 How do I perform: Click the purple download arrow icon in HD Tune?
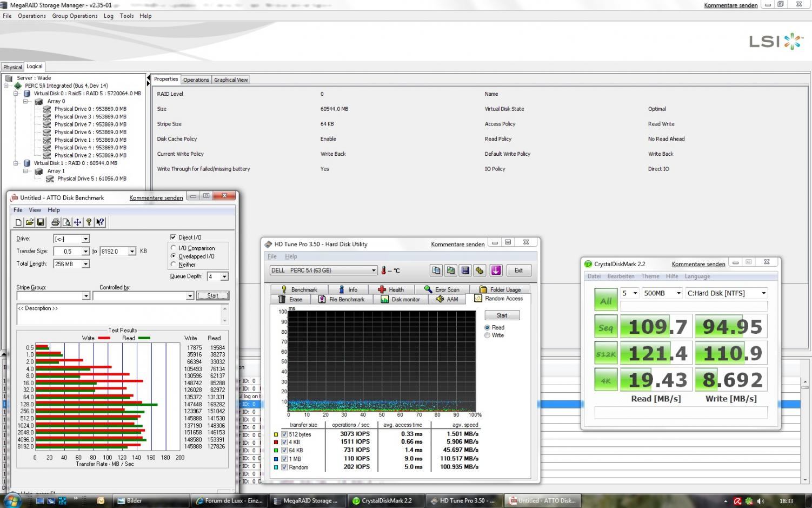click(496, 271)
